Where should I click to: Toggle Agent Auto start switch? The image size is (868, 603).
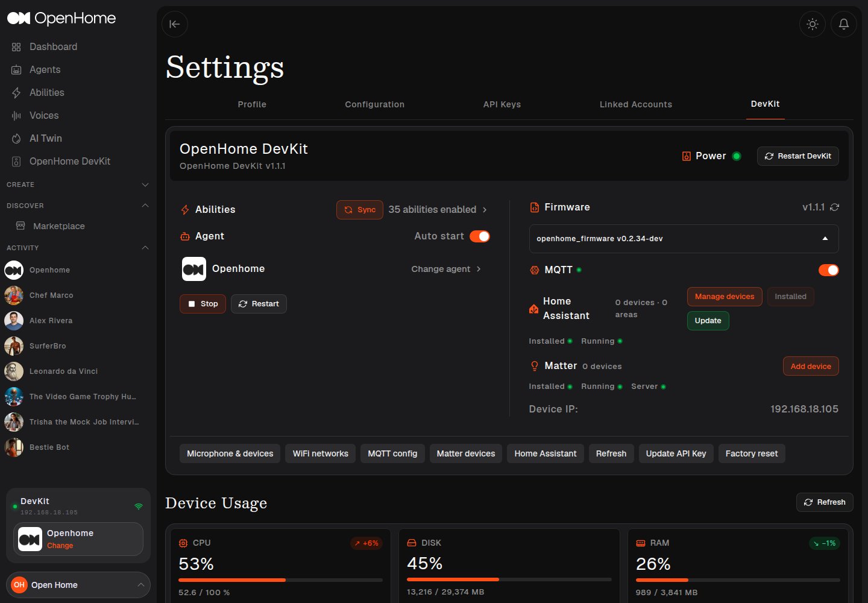pyautogui.click(x=480, y=236)
